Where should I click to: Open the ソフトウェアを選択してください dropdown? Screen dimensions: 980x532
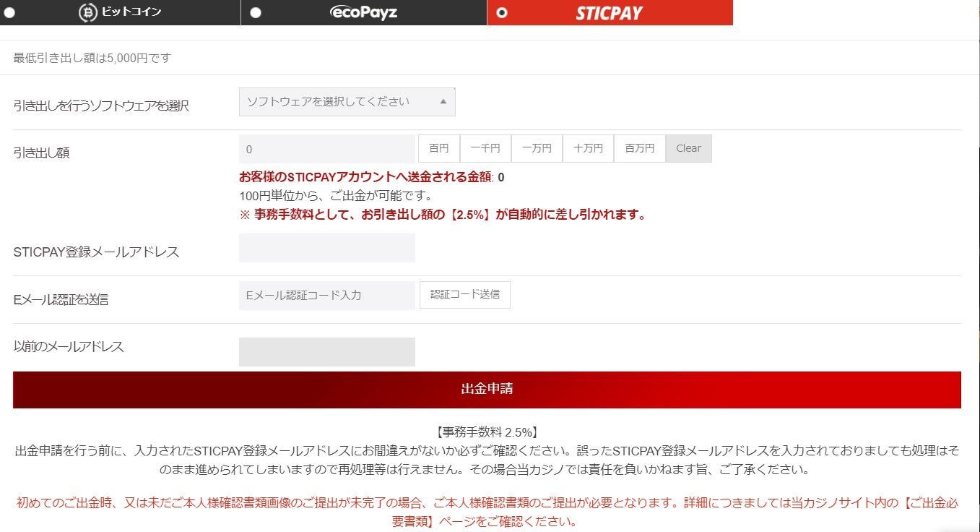pos(347,102)
